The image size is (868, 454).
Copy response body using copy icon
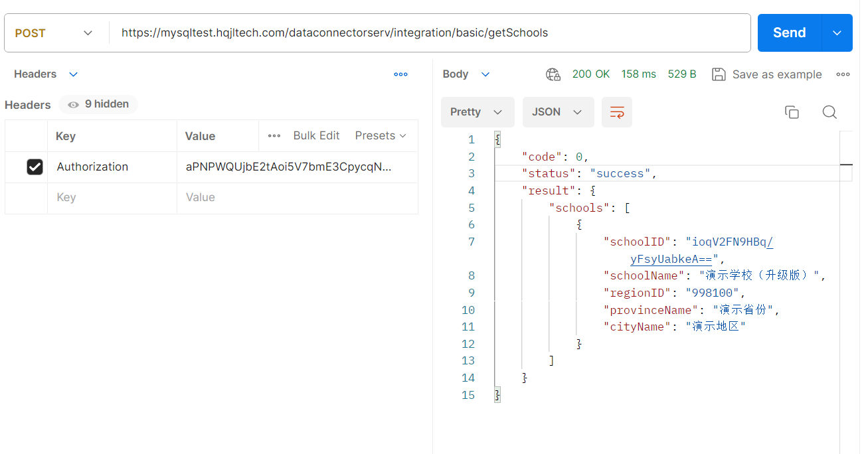(x=791, y=112)
